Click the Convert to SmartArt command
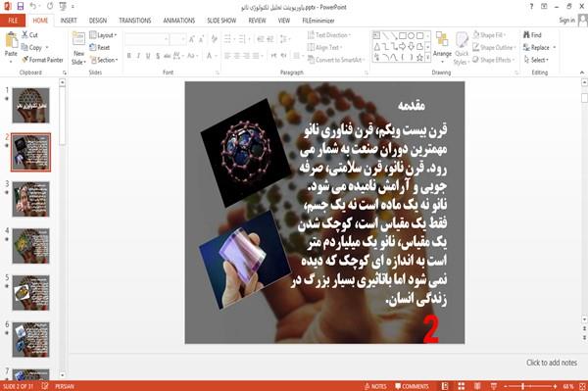Image resolution: width=588 pixels, height=391 pixels. pyautogui.click(x=335, y=60)
